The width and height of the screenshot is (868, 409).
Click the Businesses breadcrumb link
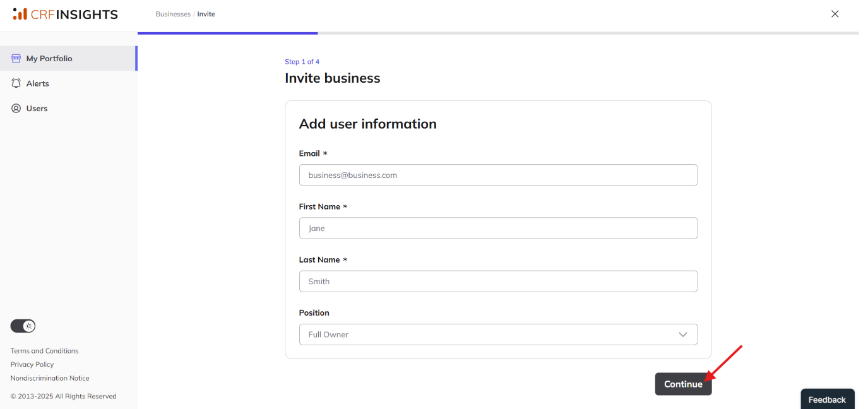pos(173,14)
